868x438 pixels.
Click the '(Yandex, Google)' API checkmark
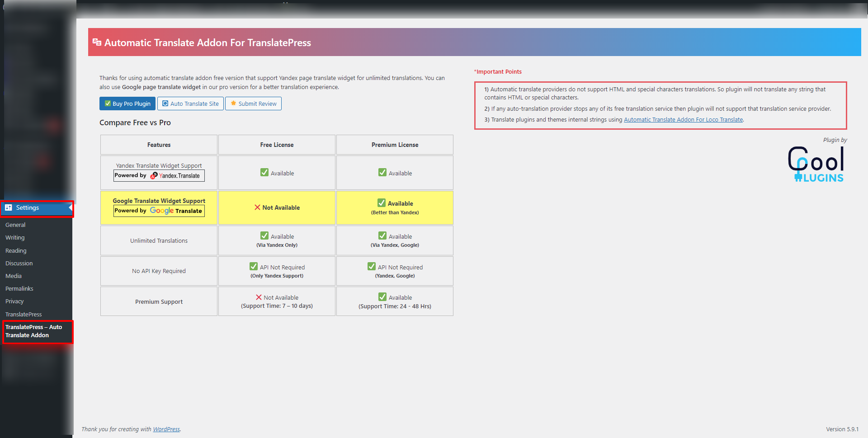tap(372, 266)
